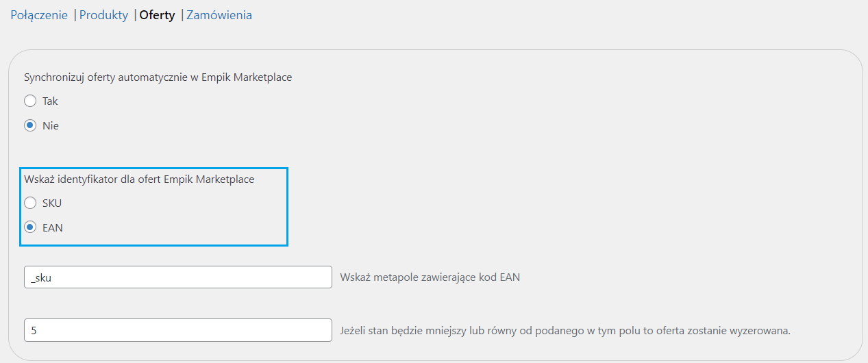The width and height of the screenshot is (868, 363).
Task: Focus the EAN metafield input containing "_sku"
Action: [177, 277]
